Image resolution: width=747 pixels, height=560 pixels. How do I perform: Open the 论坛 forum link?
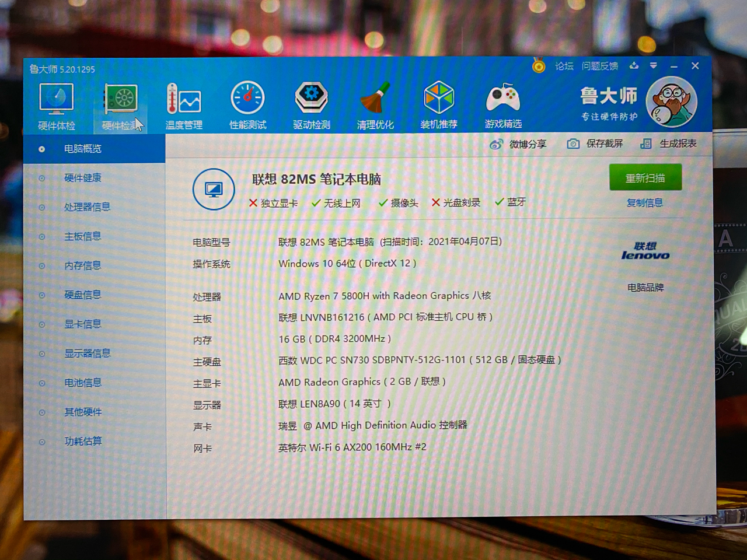click(x=564, y=66)
